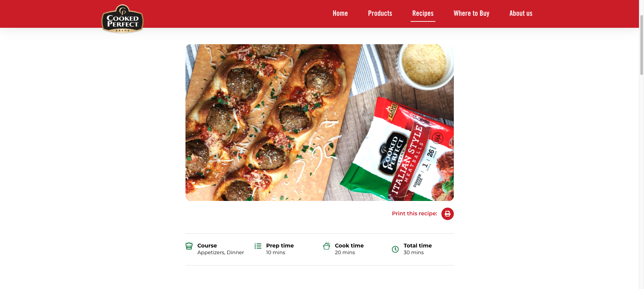644x289 pixels.
Task: Click the 30 mins total time value
Action: click(414, 252)
